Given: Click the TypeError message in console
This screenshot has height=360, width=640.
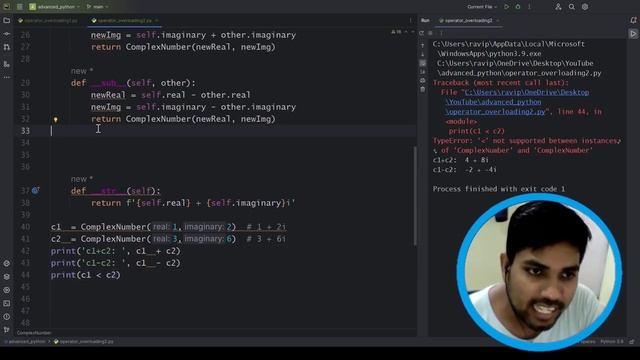Looking at the screenshot, I should click(527, 145).
